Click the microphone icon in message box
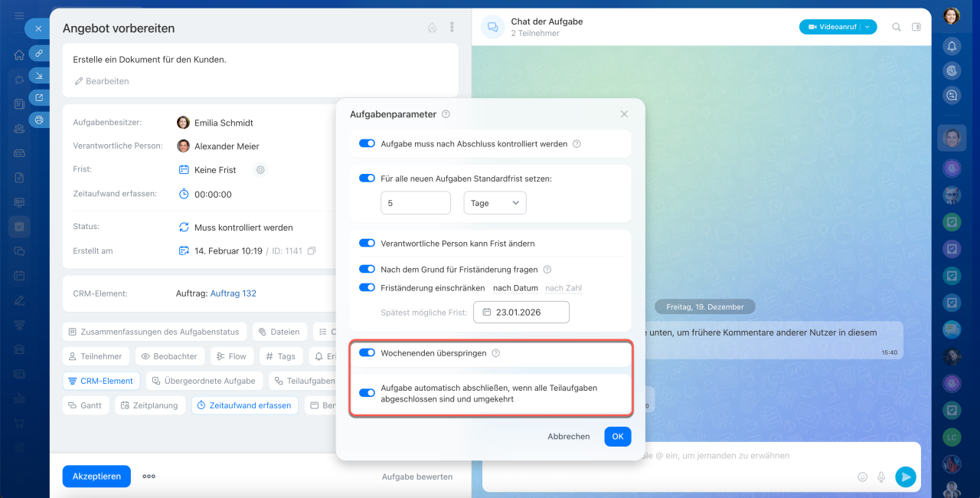 [x=881, y=477]
